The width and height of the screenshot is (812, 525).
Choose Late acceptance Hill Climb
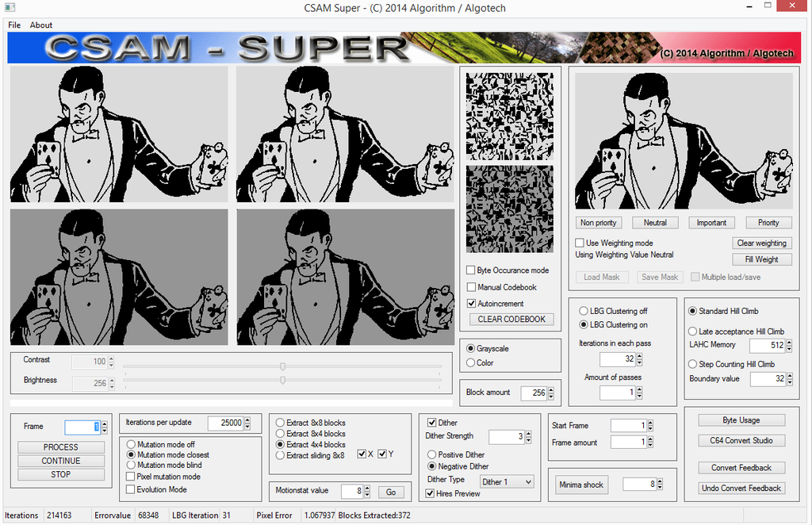coord(693,331)
